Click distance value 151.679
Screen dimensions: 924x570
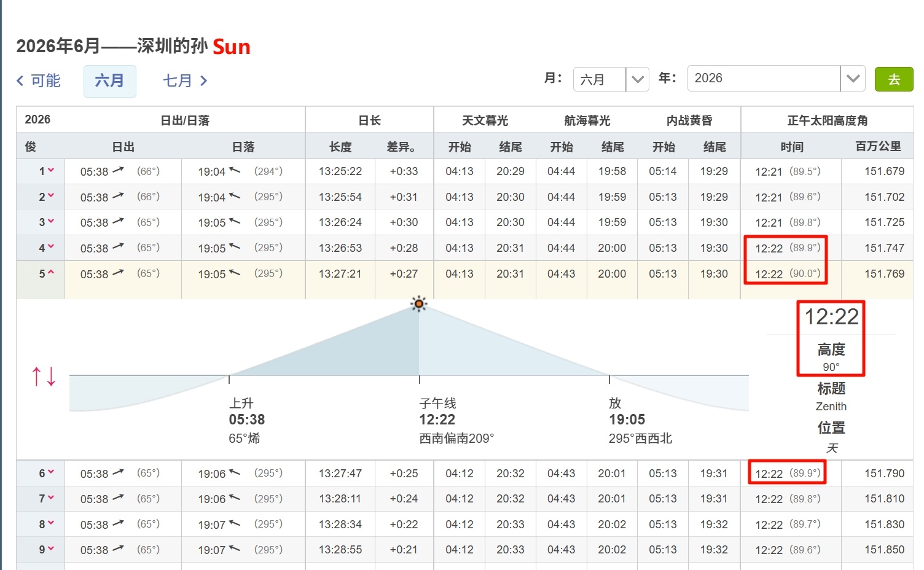pos(884,171)
